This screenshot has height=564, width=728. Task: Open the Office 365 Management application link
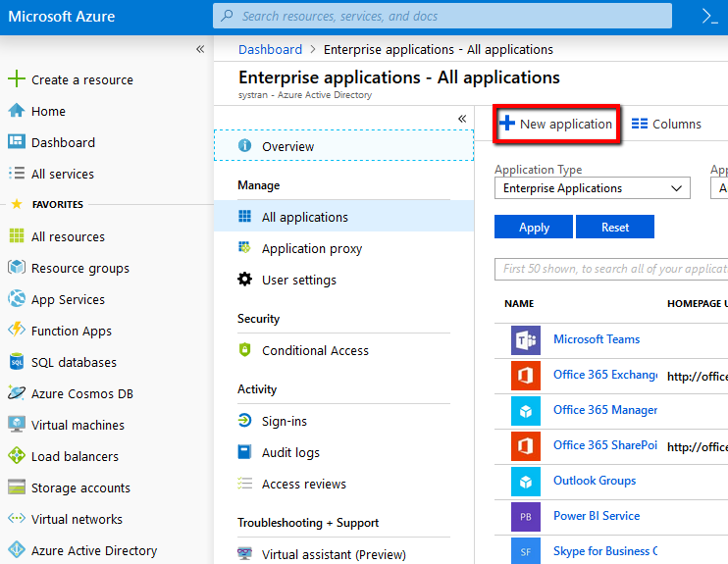click(605, 410)
